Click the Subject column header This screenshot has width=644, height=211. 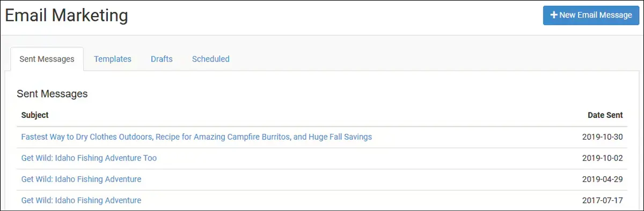click(x=35, y=115)
